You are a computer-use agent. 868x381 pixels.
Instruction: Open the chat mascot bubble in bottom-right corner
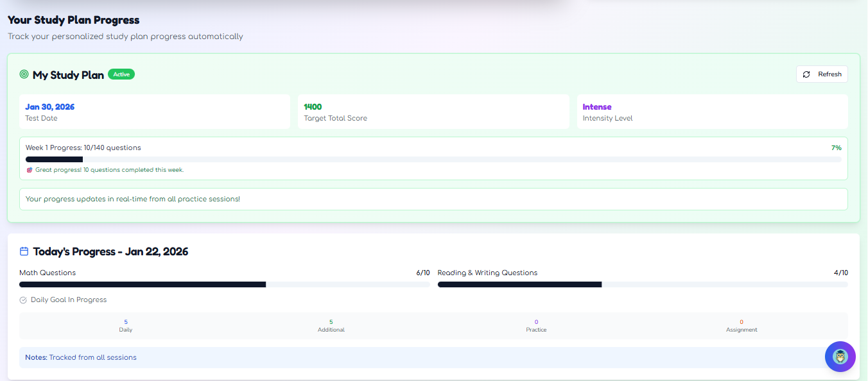840,356
